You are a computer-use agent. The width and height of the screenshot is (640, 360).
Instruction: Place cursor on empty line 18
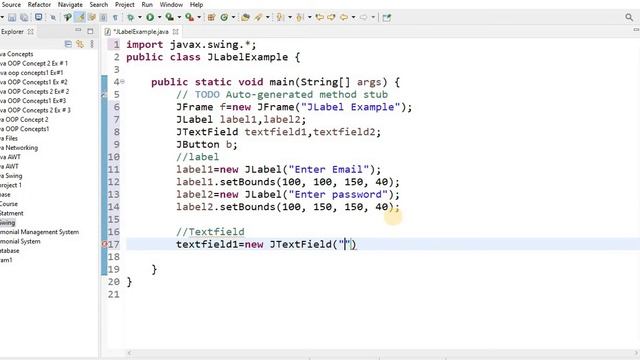(383, 257)
